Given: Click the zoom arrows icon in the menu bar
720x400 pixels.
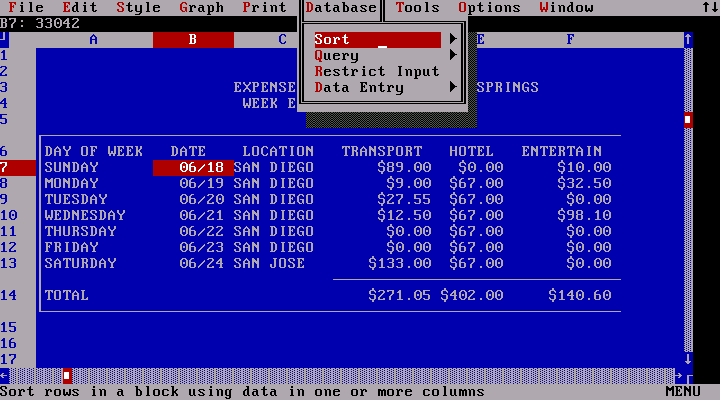Looking at the screenshot, I should point(711,8).
